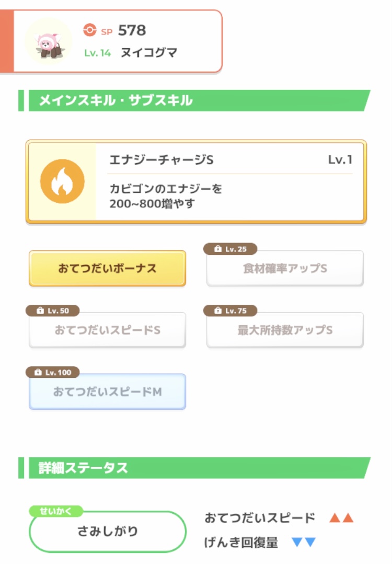This screenshot has width=392, height=564.
Task: Click the lock icon on Lv. 100 badge
Action: tap(38, 372)
